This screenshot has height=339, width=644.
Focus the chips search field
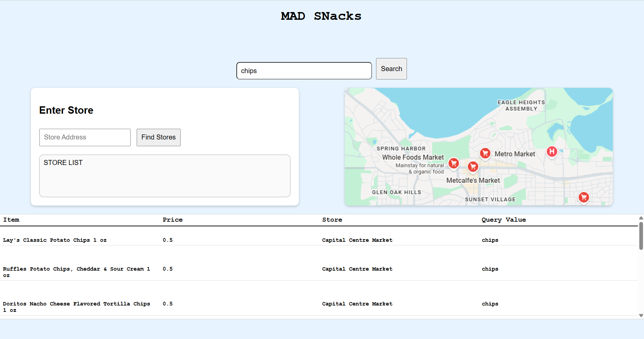point(304,71)
